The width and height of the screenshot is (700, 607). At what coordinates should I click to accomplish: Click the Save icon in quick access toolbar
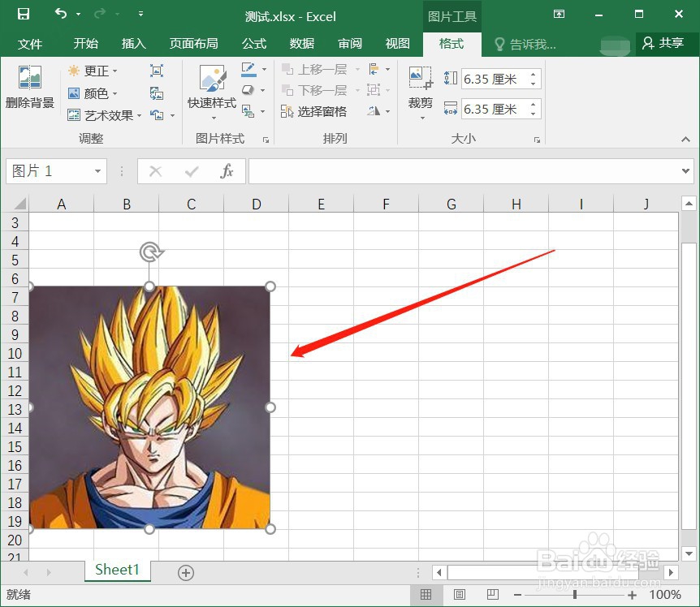(24, 14)
